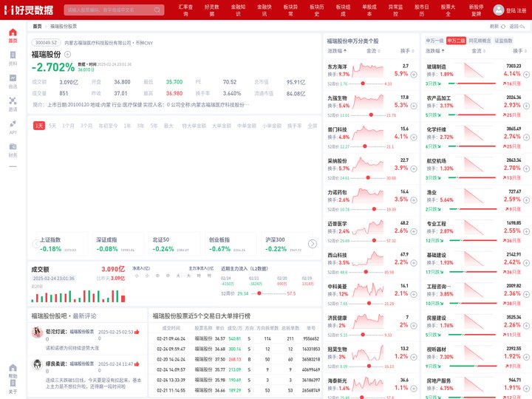
Task: Show the 小单金额 chart series
Action: pyautogui.click(x=272, y=126)
